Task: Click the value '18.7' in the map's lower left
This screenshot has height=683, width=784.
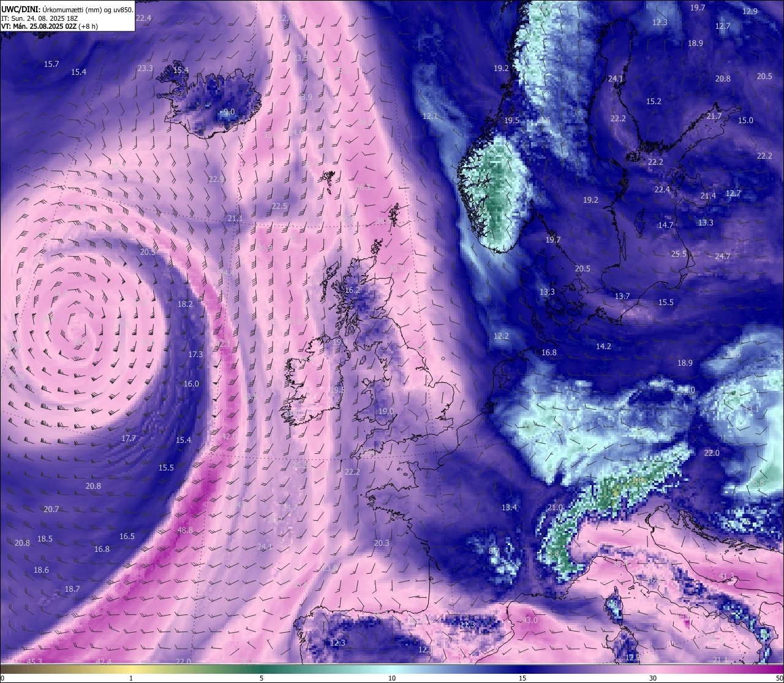Action: (x=72, y=589)
